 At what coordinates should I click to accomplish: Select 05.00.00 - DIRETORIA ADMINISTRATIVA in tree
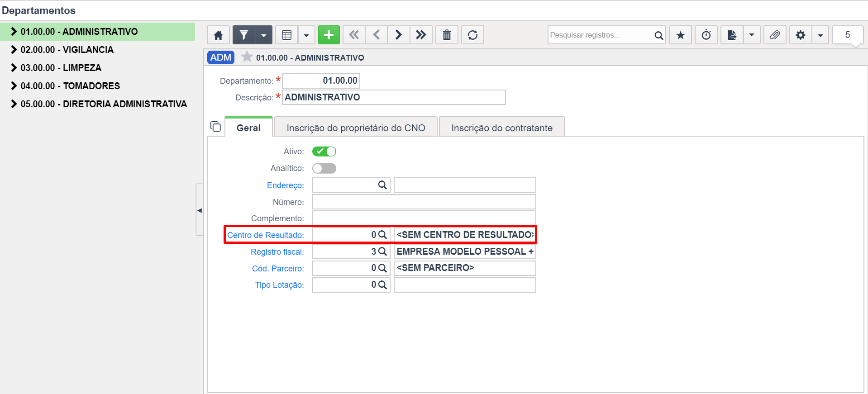(104, 104)
